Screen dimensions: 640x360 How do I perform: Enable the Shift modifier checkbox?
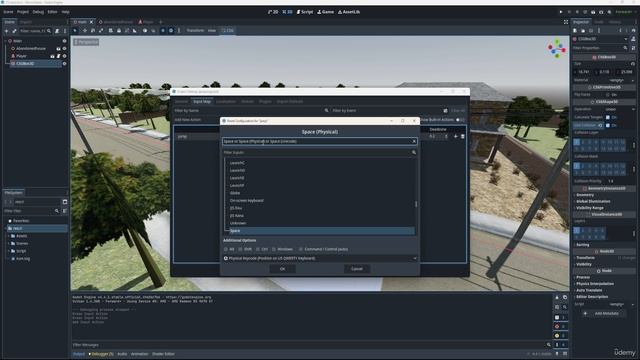[x=240, y=249]
